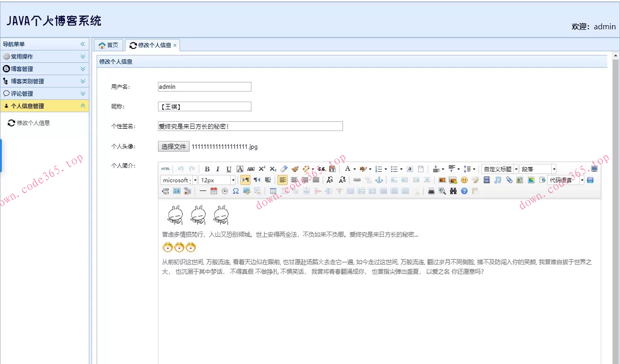Close the 修改个人信息 tab
The height and width of the screenshot is (364, 620).
(x=175, y=45)
